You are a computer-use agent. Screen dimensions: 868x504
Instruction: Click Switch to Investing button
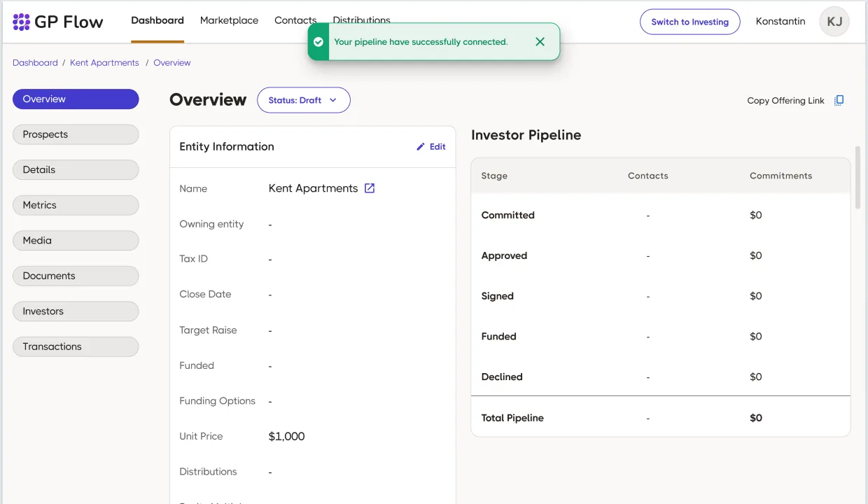tap(689, 22)
